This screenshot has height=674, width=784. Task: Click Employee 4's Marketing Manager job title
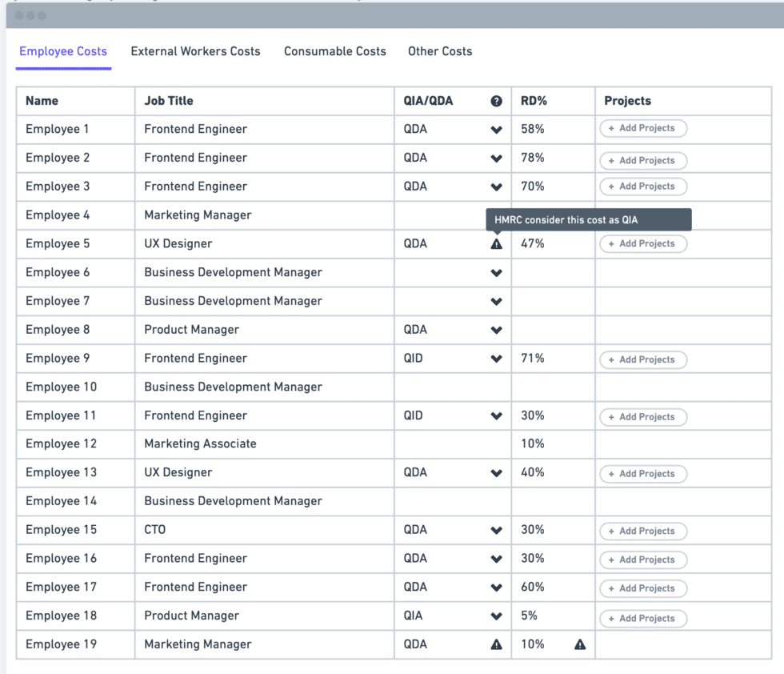click(x=198, y=215)
